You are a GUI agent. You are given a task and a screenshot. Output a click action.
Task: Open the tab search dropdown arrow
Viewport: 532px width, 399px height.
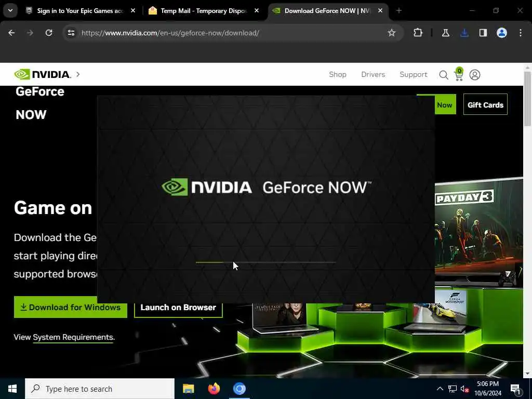pos(10,10)
